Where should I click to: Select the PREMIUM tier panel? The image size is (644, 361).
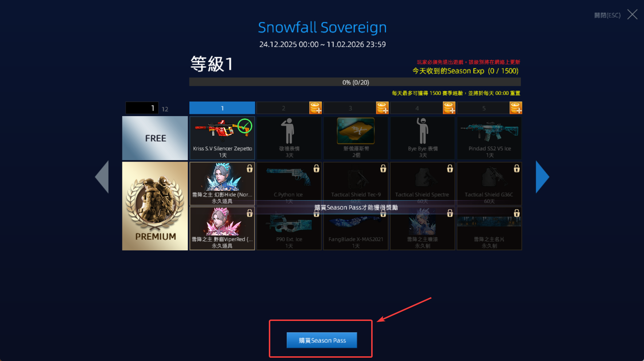pyautogui.click(x=155, y=206)
